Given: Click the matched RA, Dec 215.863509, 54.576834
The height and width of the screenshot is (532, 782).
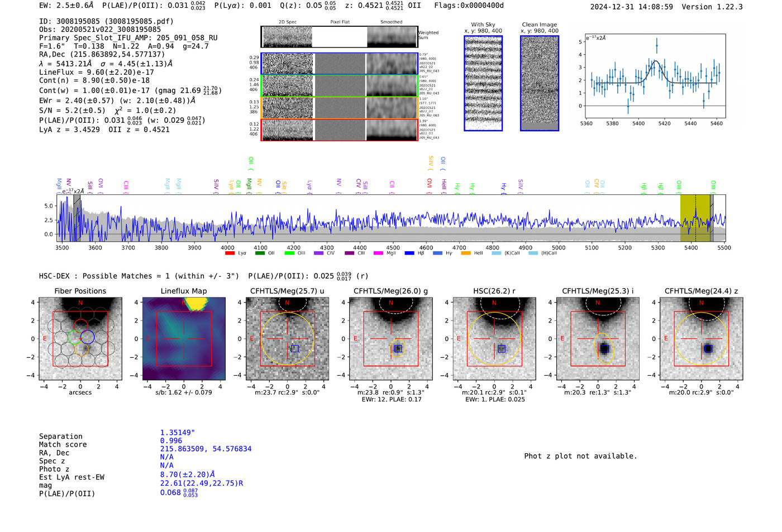Looking at the screenshot, I should (206, 449).
